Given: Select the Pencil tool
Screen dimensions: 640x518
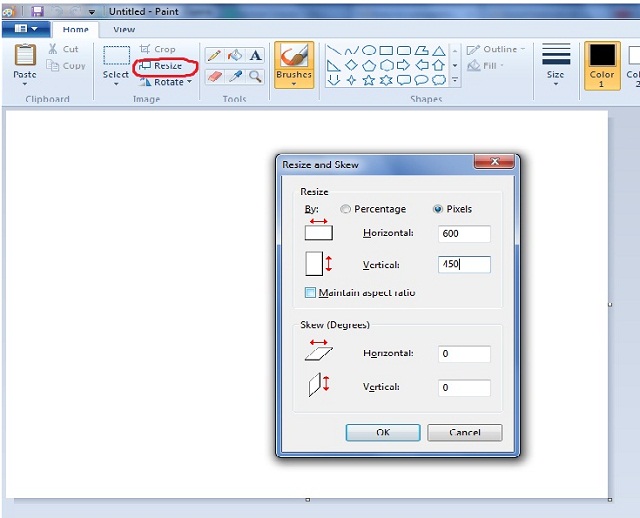Looking at the screenshot, I should (x=214, y=56).
